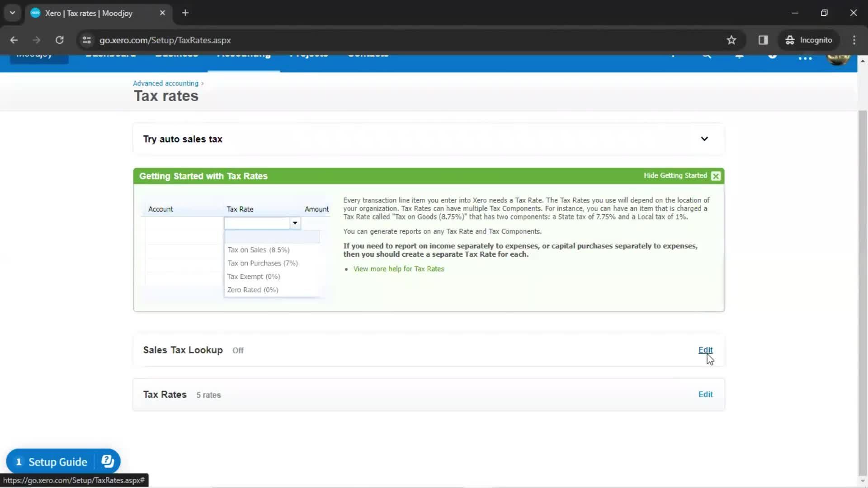Click the Getting Started with Tax Rates header
868x488 pixels.
pos(203,176)
